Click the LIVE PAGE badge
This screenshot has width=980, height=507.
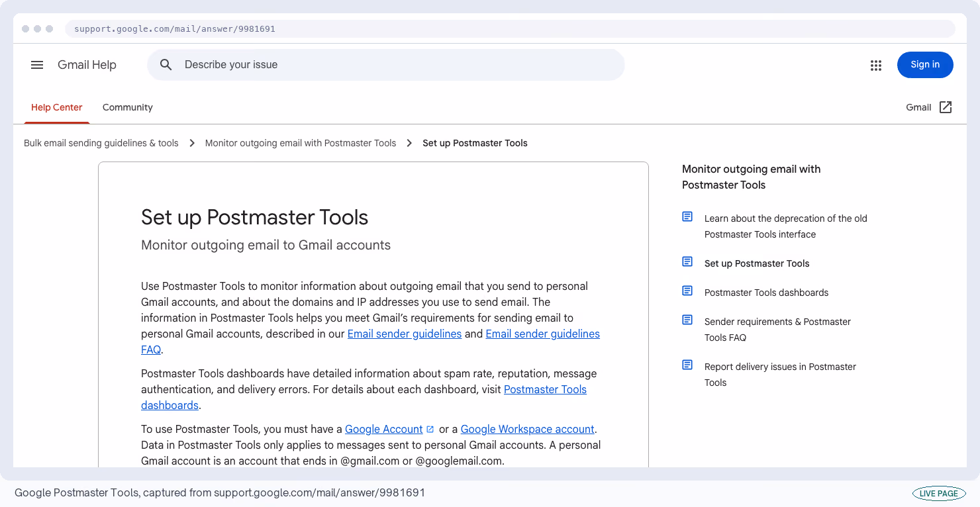coord(939,493)
